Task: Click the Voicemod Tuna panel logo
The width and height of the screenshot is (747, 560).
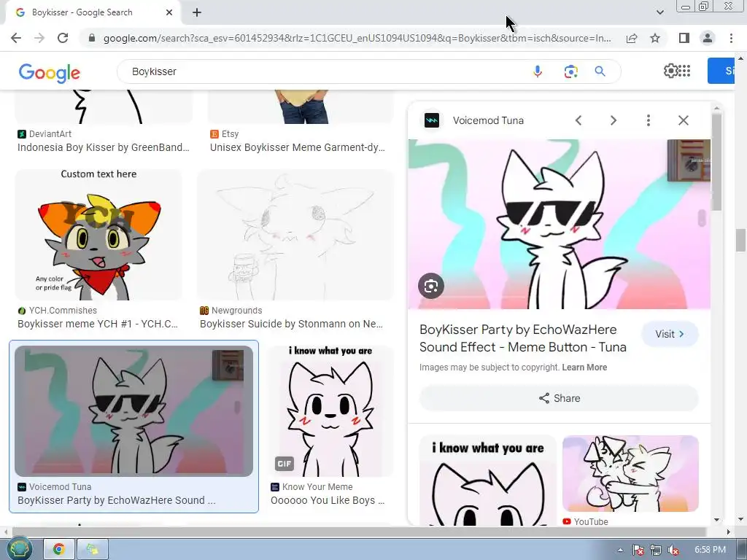Action: (432, 120)
